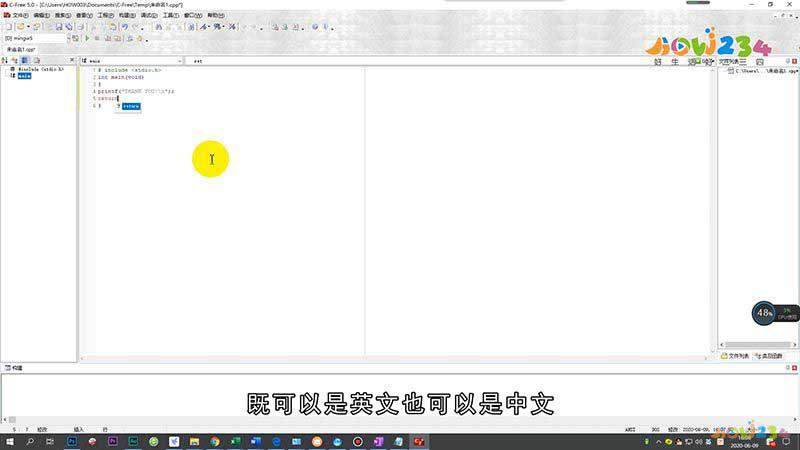Select the return autocomplete suggestion
Image resolution: width=800 pixels, height=450 pixels.
tap(131, 105)
